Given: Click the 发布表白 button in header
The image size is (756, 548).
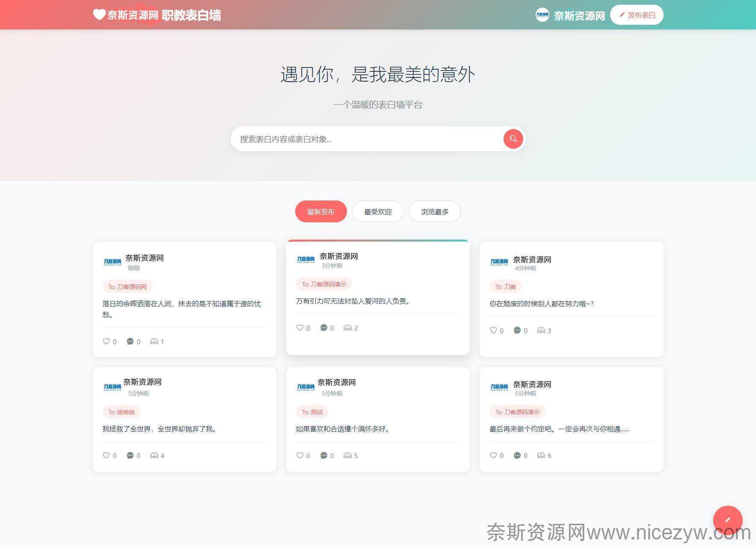Looking at the screenshot, I should click(x=637, y=15).
